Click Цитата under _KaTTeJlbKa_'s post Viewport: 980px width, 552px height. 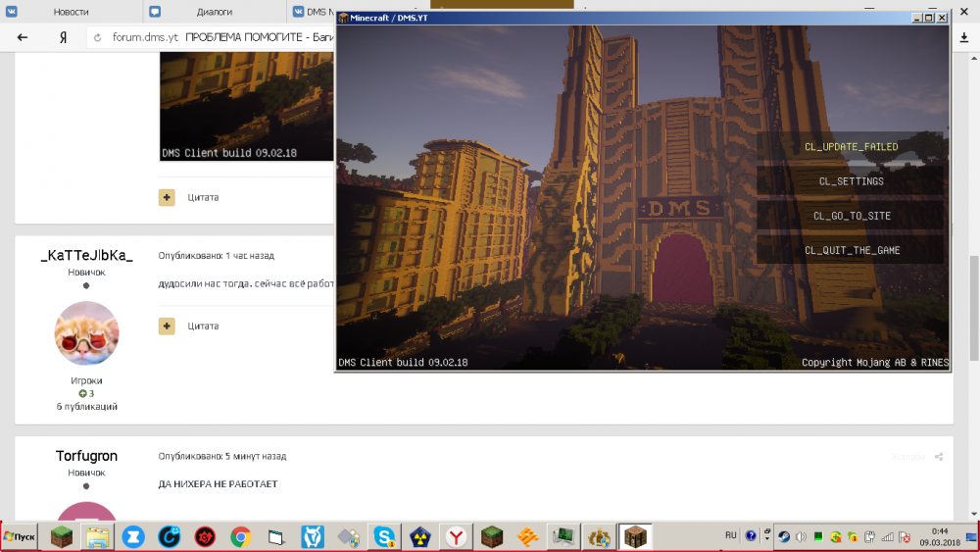[x=203, y=326]
